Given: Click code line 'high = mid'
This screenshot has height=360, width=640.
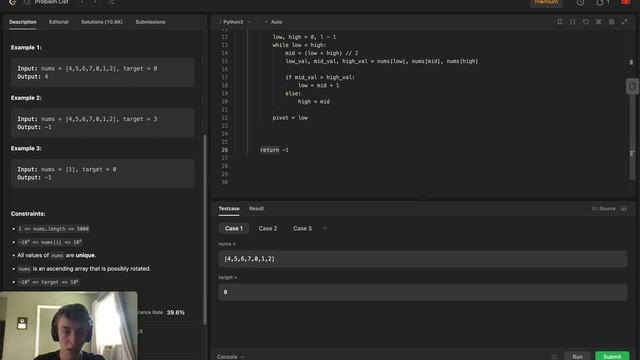Looking at the screenshot, I should tap(313, 101).
